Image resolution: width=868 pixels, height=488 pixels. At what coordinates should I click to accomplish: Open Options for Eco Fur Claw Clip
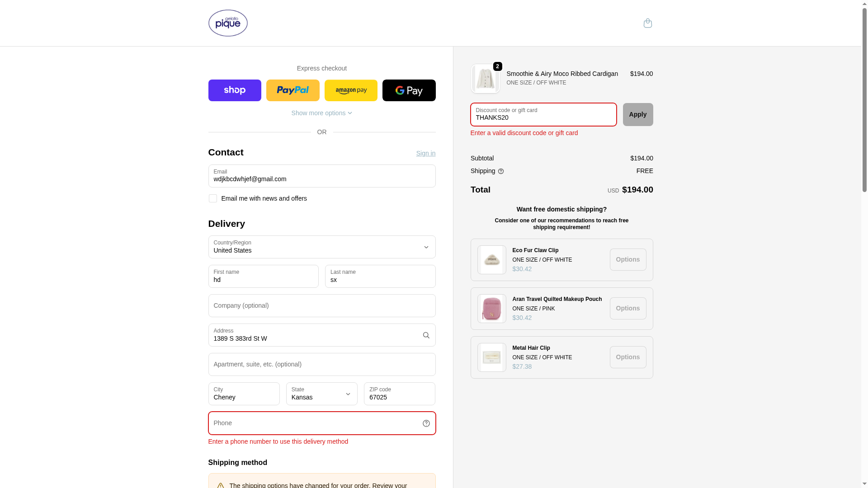click(627, 259)
